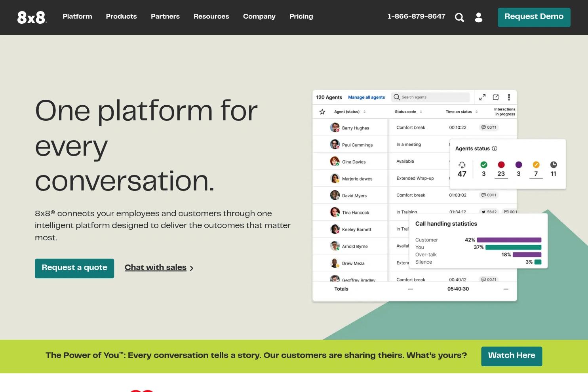Open the user account icon
Screen dimensions: 588x392
pyautogui.click(x=479, y=17)
